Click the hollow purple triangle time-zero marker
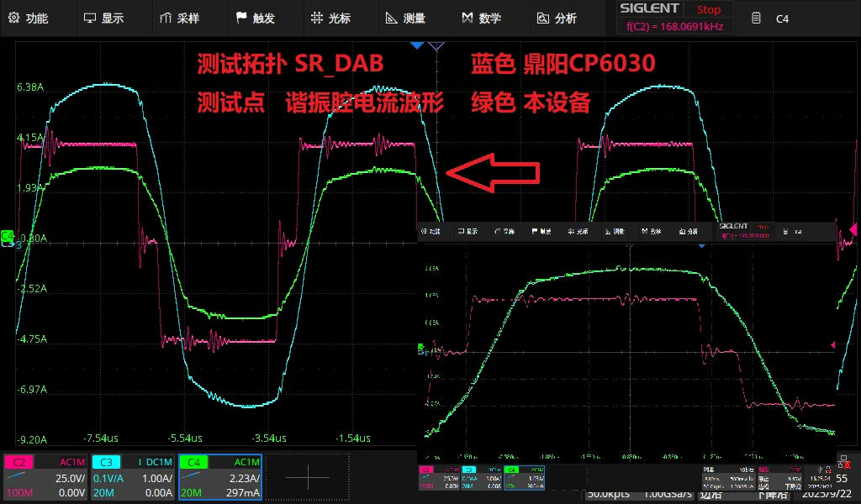 pos(436,46)
